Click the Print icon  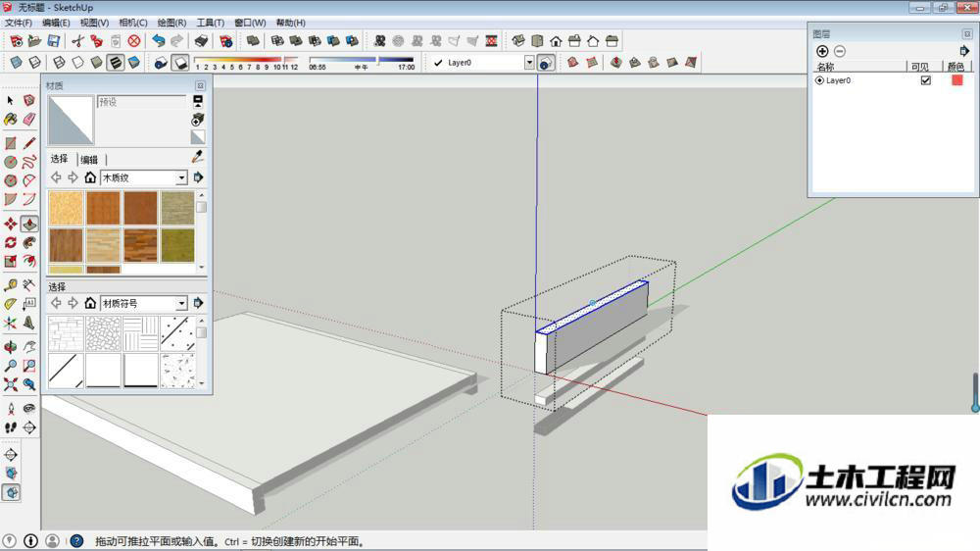201,41
